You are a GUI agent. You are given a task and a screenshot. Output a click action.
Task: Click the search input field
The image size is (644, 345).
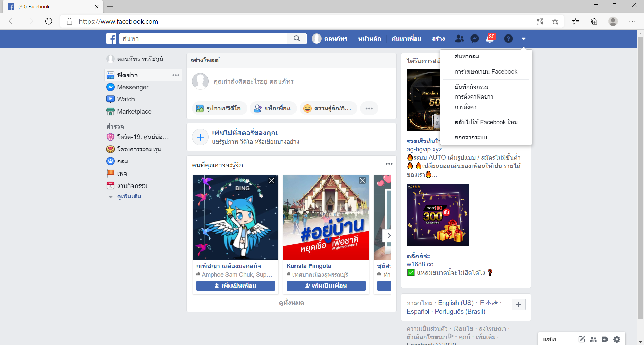204,39
